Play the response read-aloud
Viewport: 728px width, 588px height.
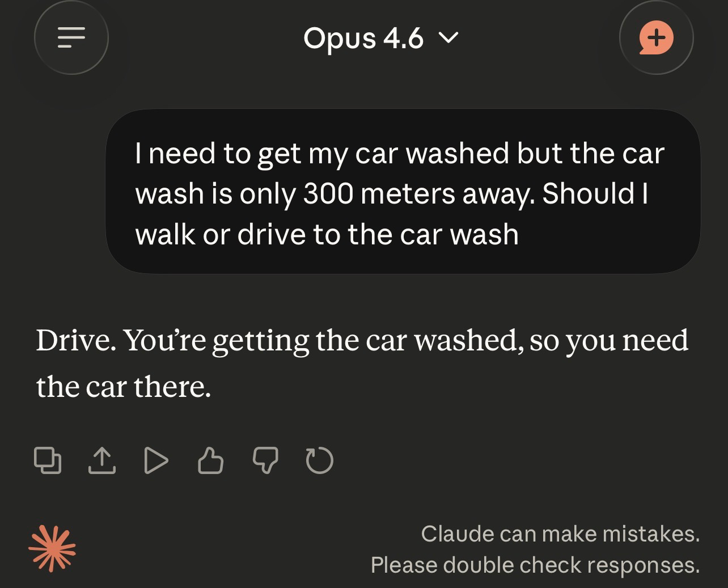(156, 460)
